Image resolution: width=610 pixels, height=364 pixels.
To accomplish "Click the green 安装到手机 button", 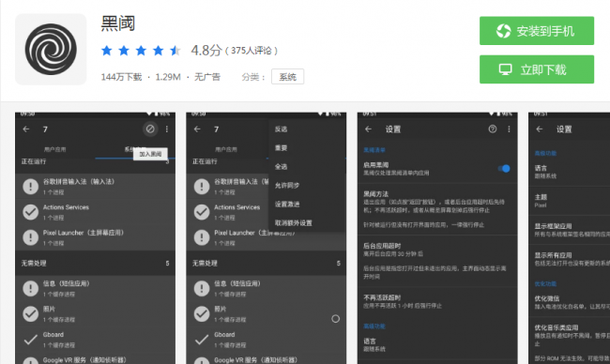I will click(x=537, y=31).
